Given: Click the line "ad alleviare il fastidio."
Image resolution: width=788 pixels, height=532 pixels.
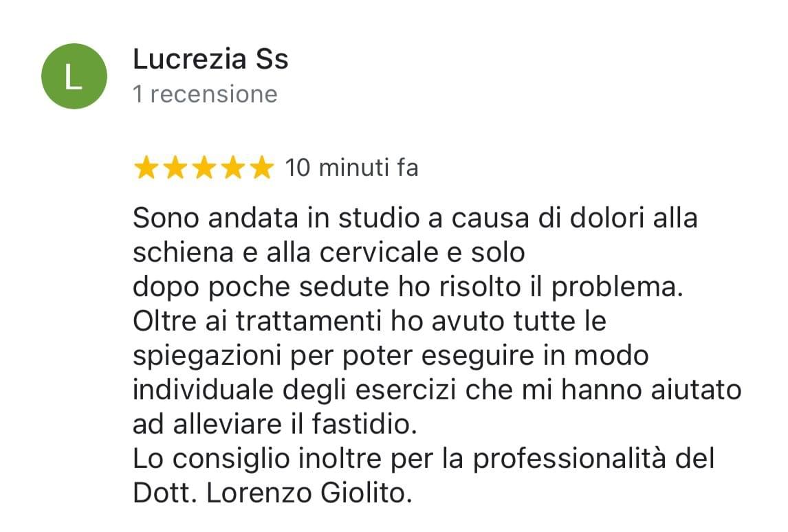Looking at the screenshot, I should [x=275, y=424].
